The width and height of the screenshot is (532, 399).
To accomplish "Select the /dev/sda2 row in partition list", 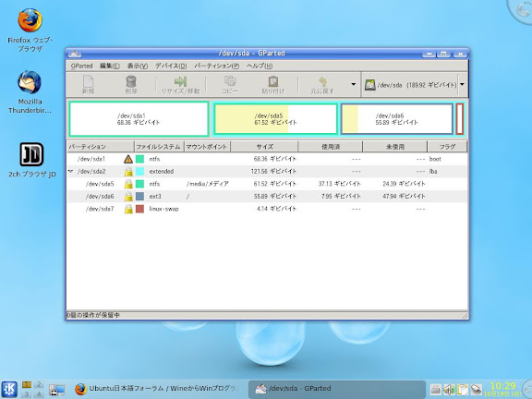I will click(267, 172).
